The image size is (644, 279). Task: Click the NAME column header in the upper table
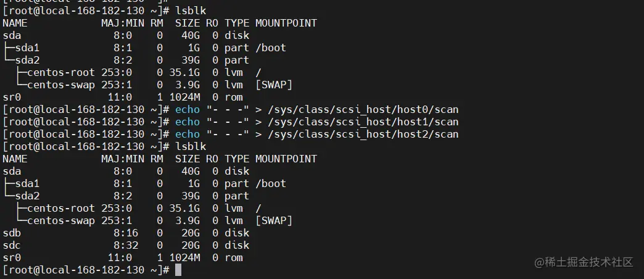15,23
